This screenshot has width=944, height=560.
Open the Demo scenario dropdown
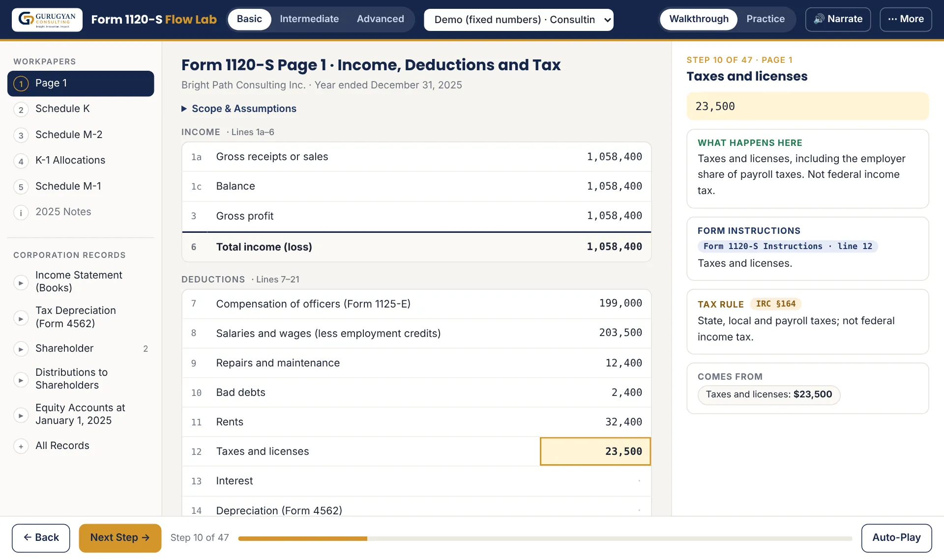click(x=519, y=20)
